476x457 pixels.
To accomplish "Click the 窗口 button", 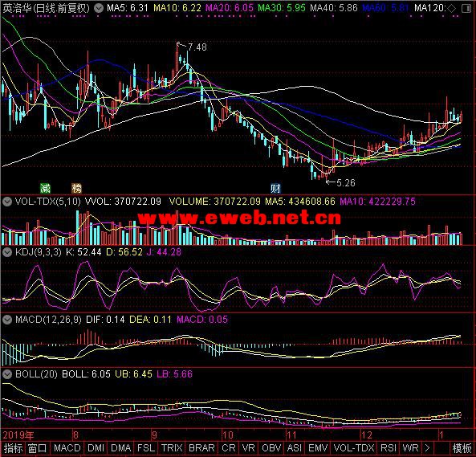I will coord(38,448).
